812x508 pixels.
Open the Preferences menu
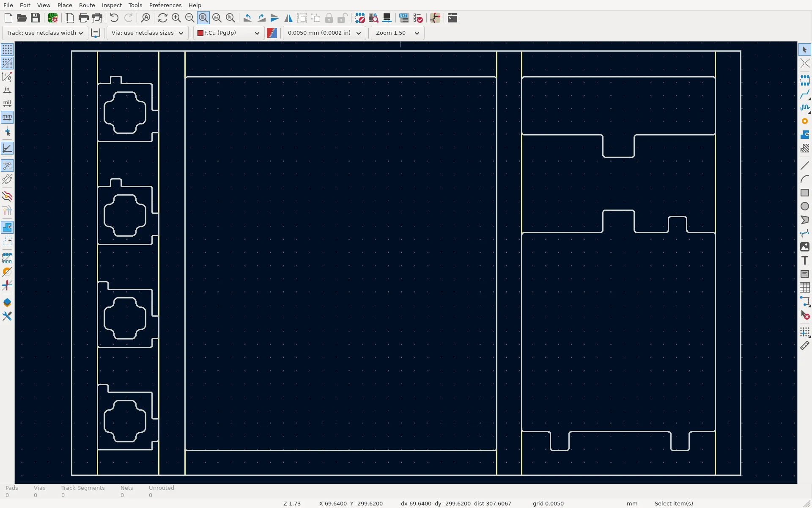165,5
